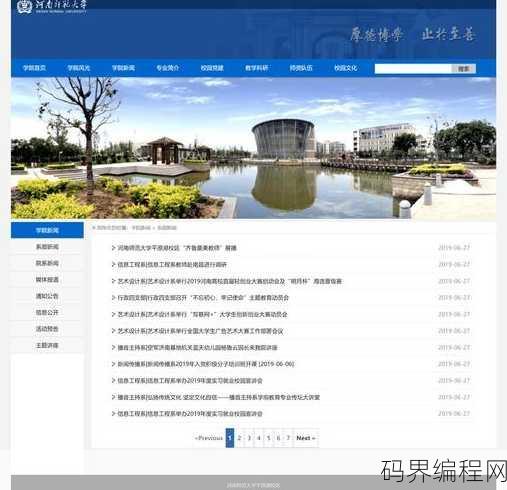Image resolution: width=507 pixels, height=490 pixels.
Task: Go to page 3 in pagination
Action: pyautogui.click(x=249, y=438)
